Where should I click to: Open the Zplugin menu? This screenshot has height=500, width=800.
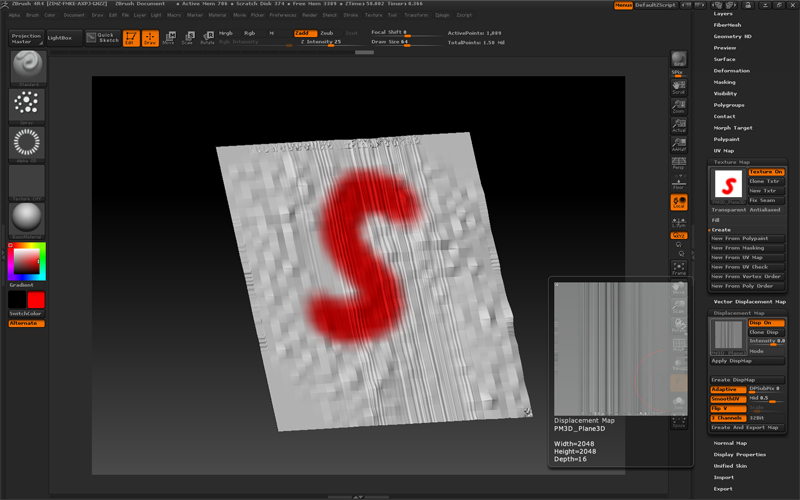coord(442,15)
